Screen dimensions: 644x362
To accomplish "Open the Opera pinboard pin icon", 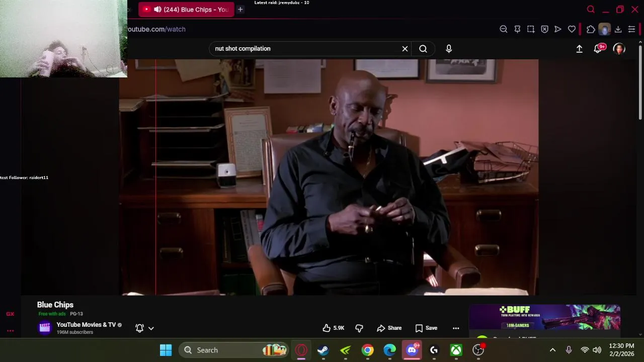I will pos(517,29).
